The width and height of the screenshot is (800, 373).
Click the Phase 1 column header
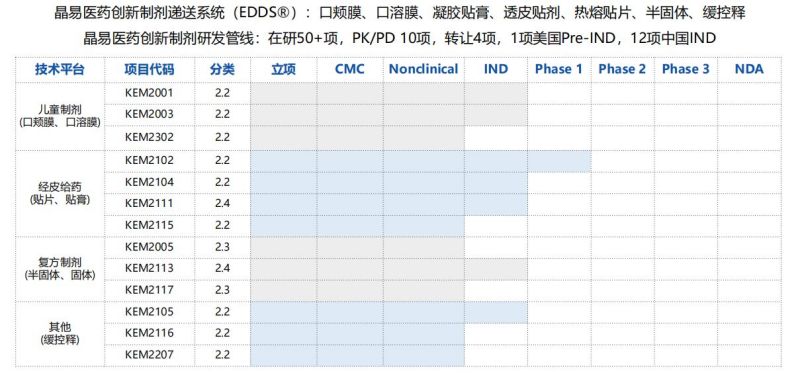559,69
